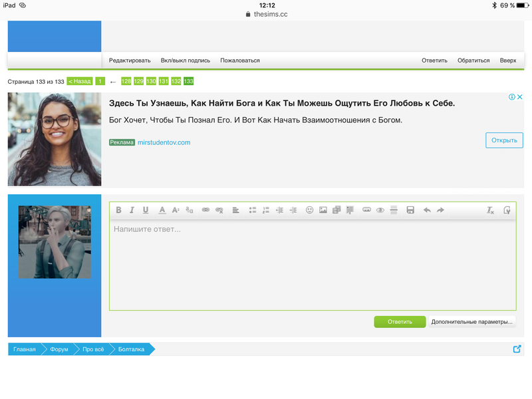Toggle signature with Вкл/выкл подпись
The image size is (532, 399).
pos(185,61)
